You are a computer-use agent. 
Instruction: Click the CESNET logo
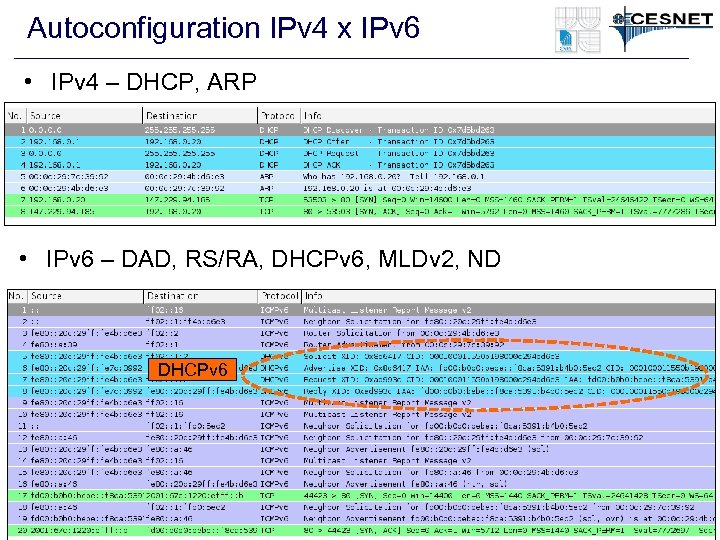662,26
